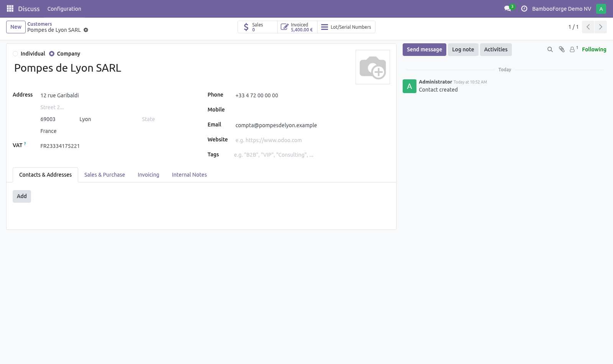Go to next record arrow

click(x=600, y=27)
